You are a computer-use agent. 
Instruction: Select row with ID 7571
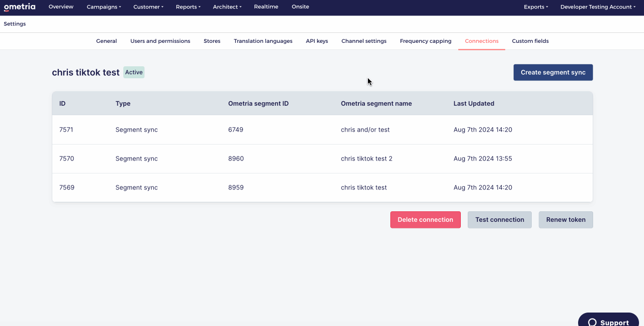tap(322, 130)
